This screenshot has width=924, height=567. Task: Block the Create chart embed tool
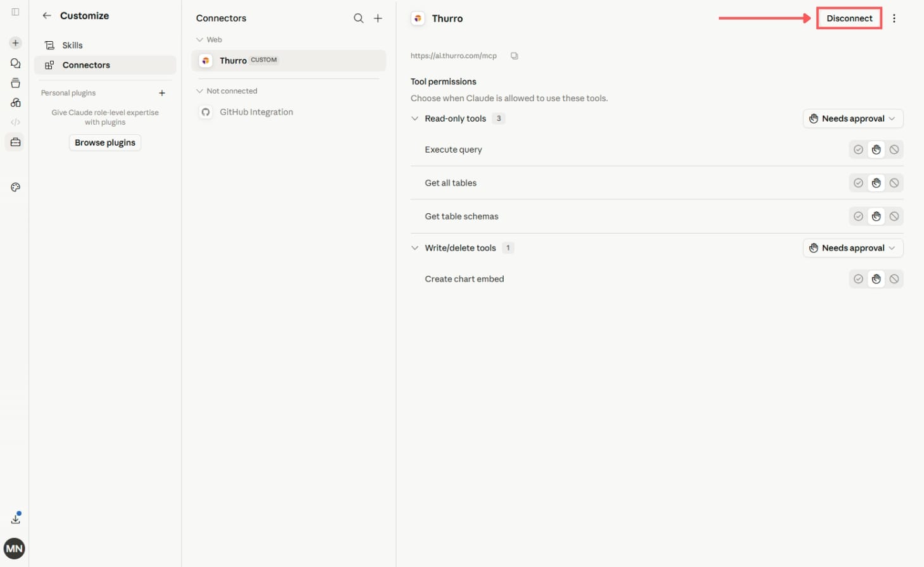click(894, 279)
